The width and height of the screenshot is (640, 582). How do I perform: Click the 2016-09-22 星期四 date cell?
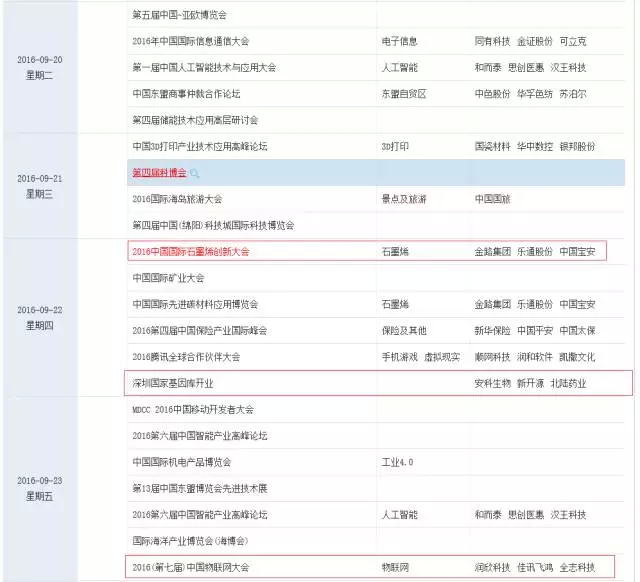coord(40,317)
